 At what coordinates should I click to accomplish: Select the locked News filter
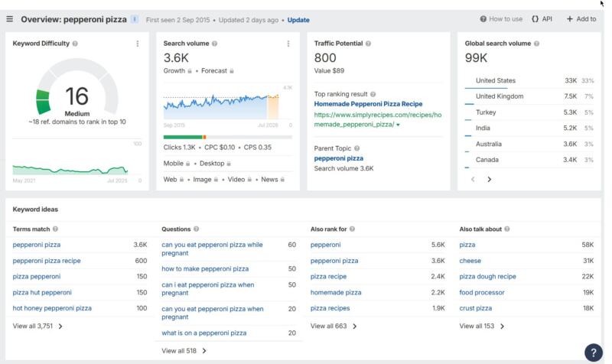click(272, 180)
